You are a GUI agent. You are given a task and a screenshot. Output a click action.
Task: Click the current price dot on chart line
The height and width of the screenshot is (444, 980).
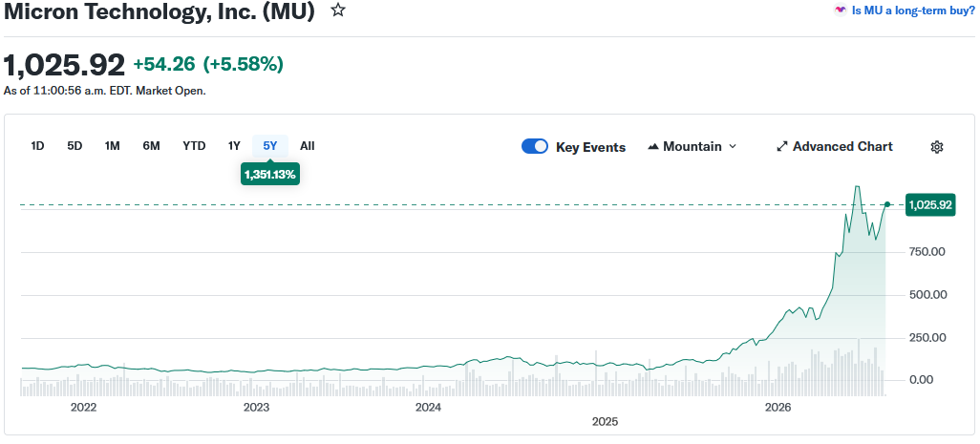(x=887, y=204)
